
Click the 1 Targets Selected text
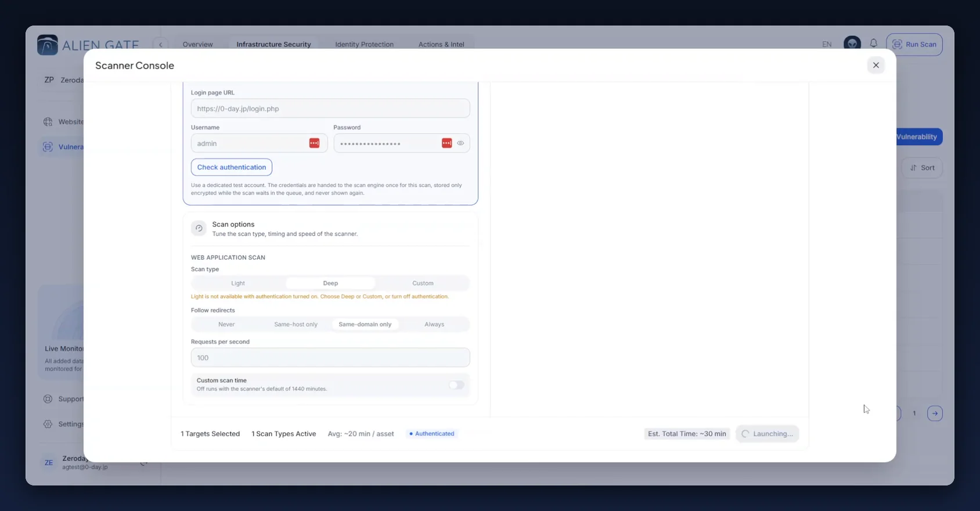pos(210,434)
